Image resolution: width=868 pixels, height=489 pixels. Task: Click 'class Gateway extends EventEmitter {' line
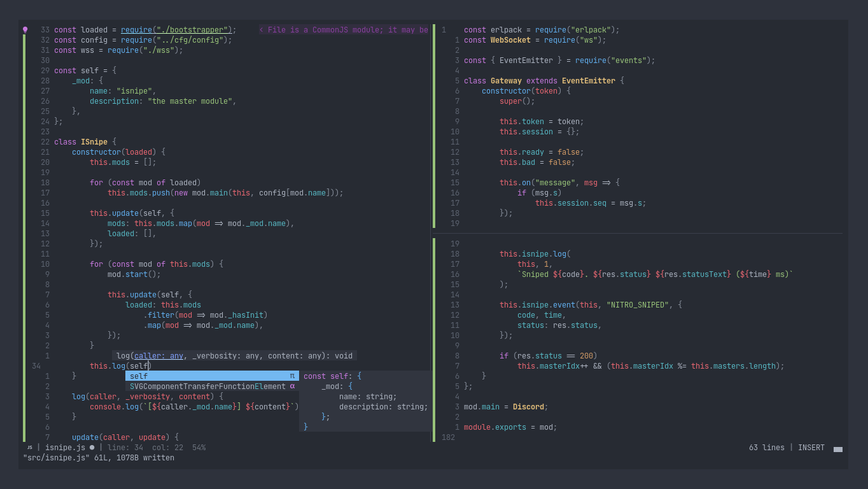544,80
